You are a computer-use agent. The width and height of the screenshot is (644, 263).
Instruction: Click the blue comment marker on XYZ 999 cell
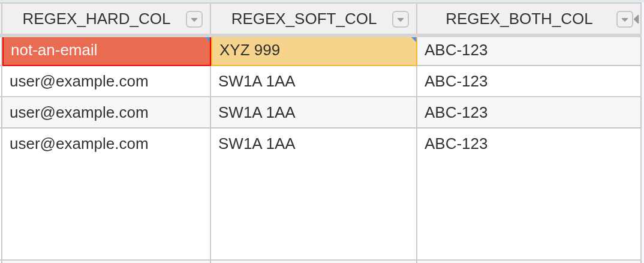(414, 39)
